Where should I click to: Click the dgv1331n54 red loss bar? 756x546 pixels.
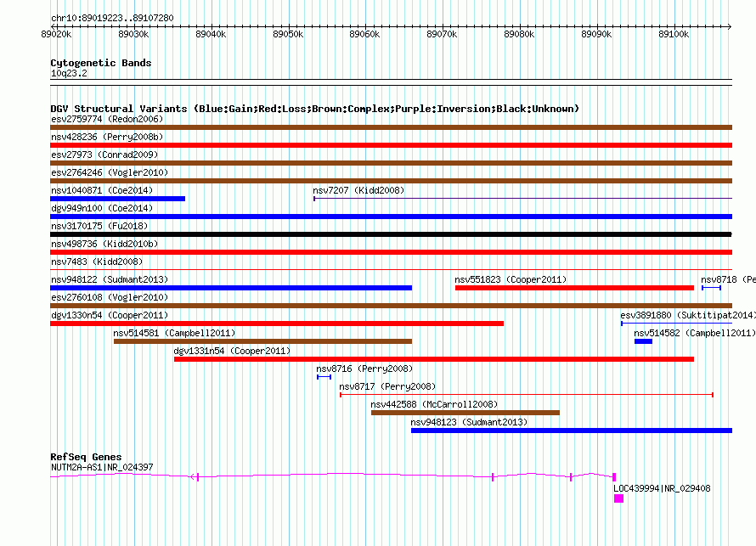point(434,359)
